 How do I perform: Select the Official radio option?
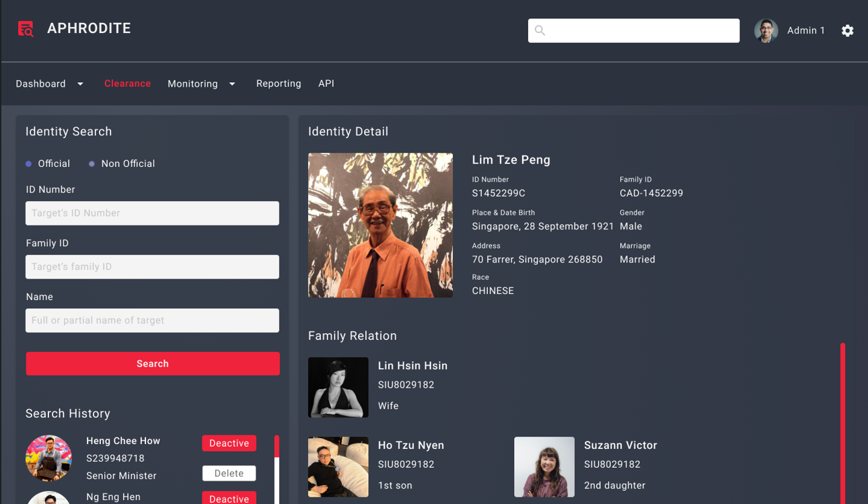click(48, 164)
